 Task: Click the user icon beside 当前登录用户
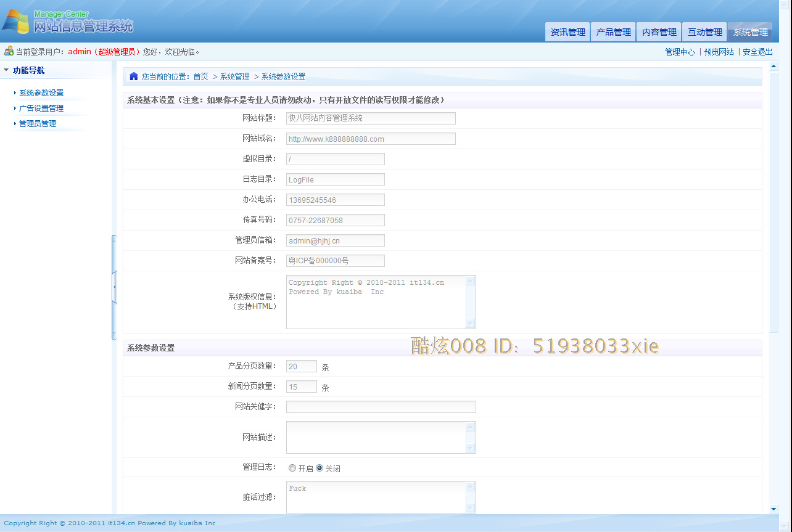tap(7, 51)
